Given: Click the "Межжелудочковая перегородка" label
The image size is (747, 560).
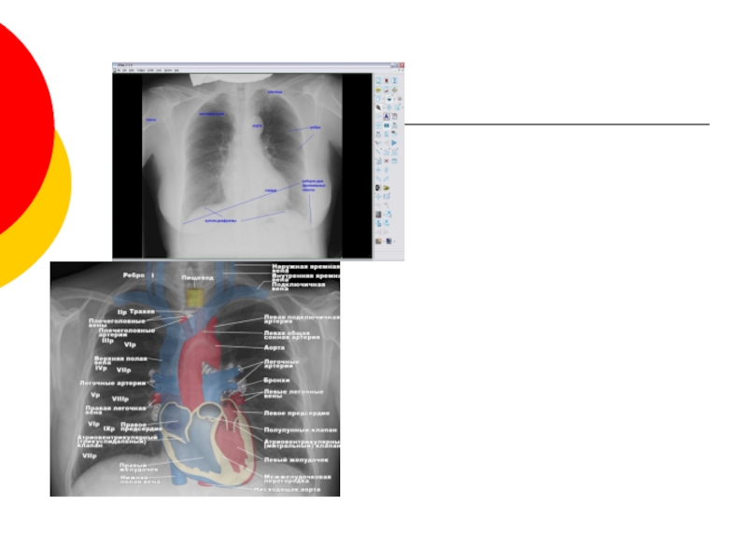Looking at the screenshot, I should (297, 479).
